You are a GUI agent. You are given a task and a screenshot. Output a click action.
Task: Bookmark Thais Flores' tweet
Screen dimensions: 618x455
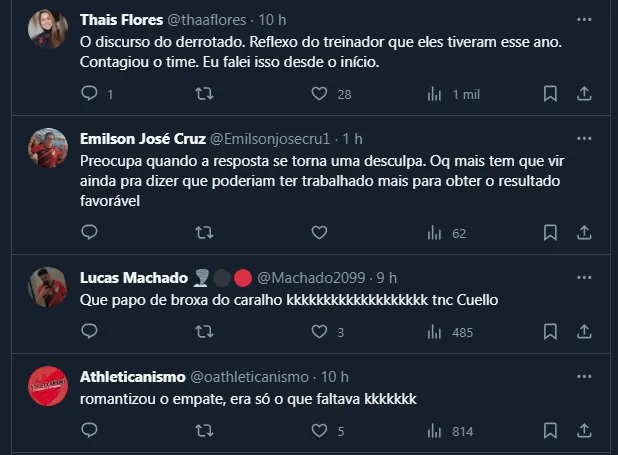pos(550,94)
